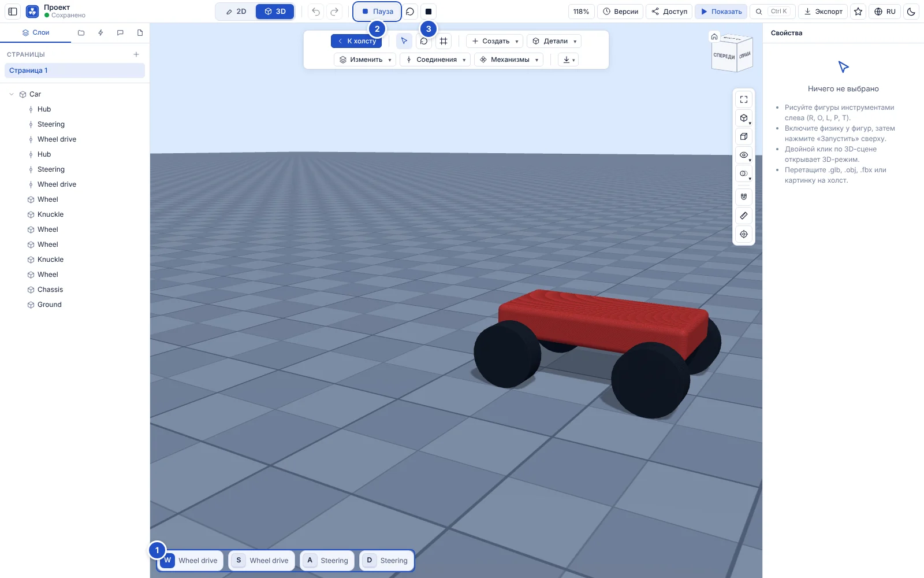Collapse the Car tree group
Viewport: 924px width, 578px height.
(x=12, y=94)
